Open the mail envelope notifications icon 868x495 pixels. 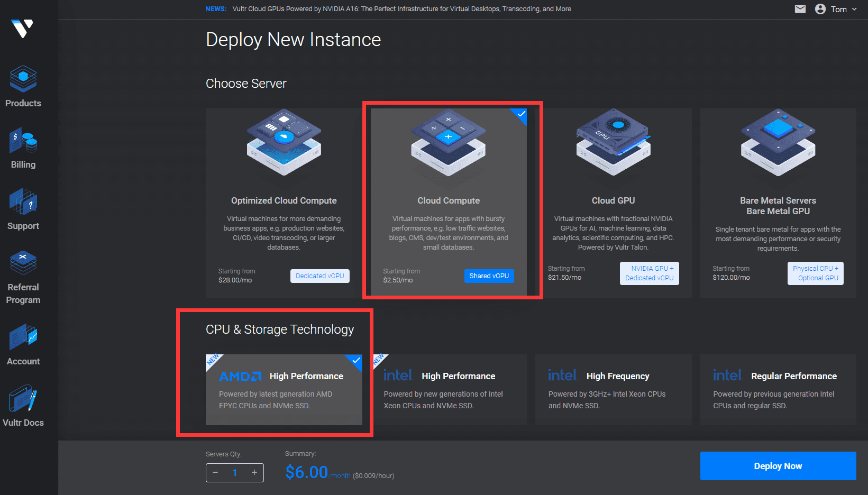[x=800, y=9]
